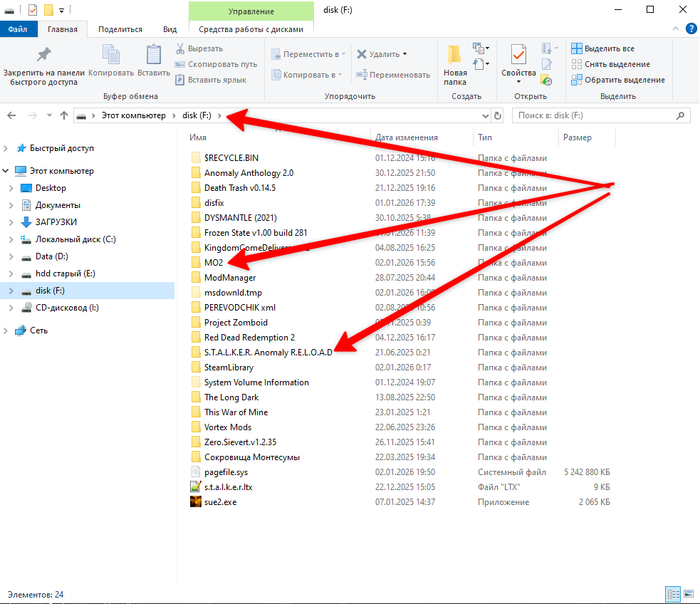Viewport: 700px width, 604px height.
Task: Click the quick access new folder icon
Action: pyautogui.click(x=48, y=10)
